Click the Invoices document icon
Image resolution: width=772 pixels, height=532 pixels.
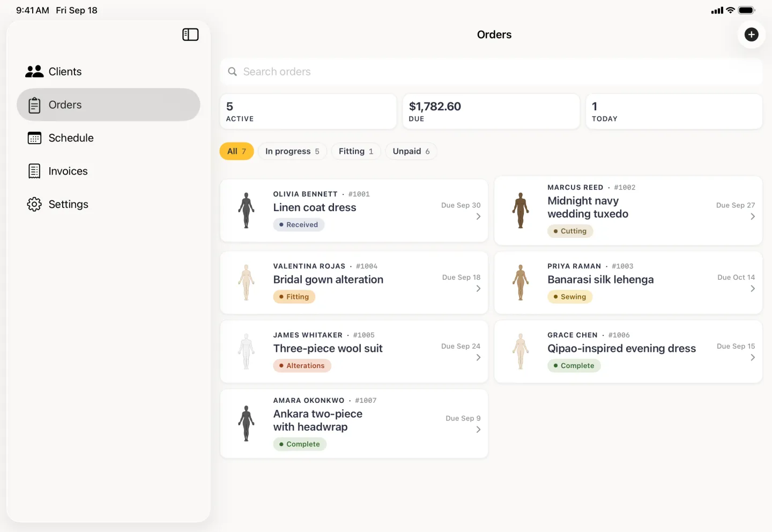[x=34, y=171]
